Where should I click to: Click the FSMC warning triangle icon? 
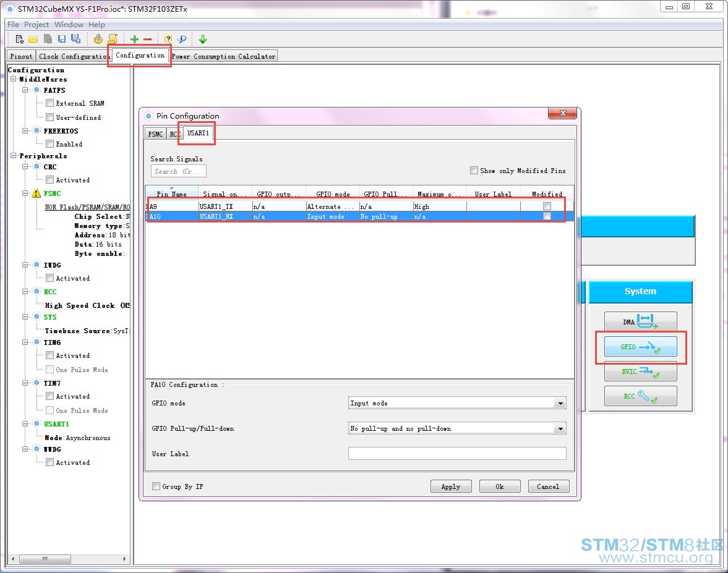coord(36,193)
